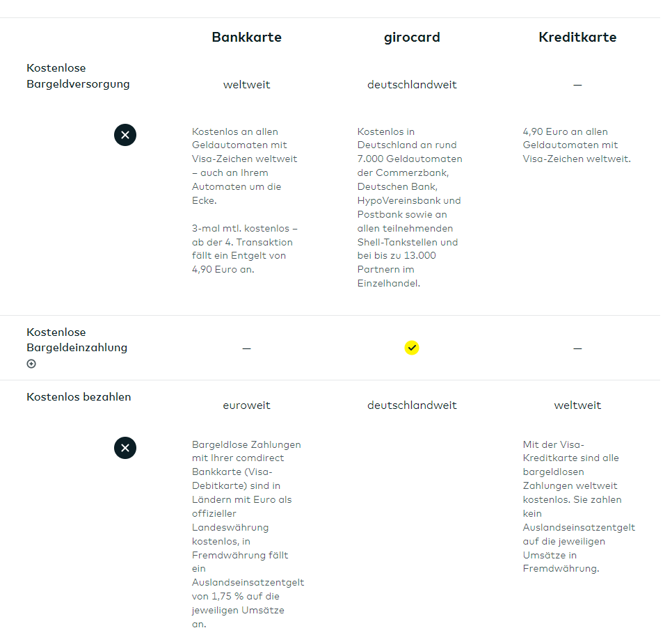Click the Kostenlos bezahlen row label
The image size is (672, 644).
click(79, 397)
